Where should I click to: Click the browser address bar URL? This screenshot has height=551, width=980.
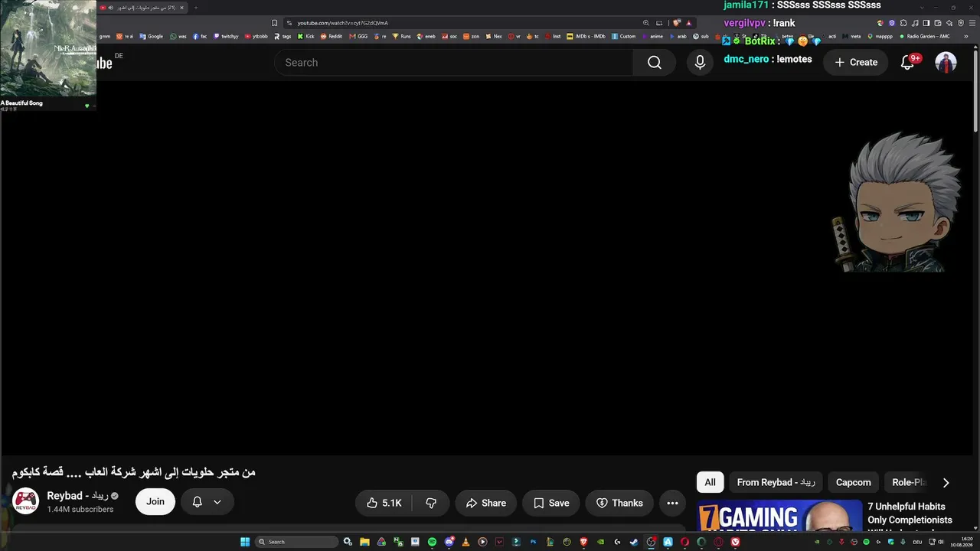point(343,23)
